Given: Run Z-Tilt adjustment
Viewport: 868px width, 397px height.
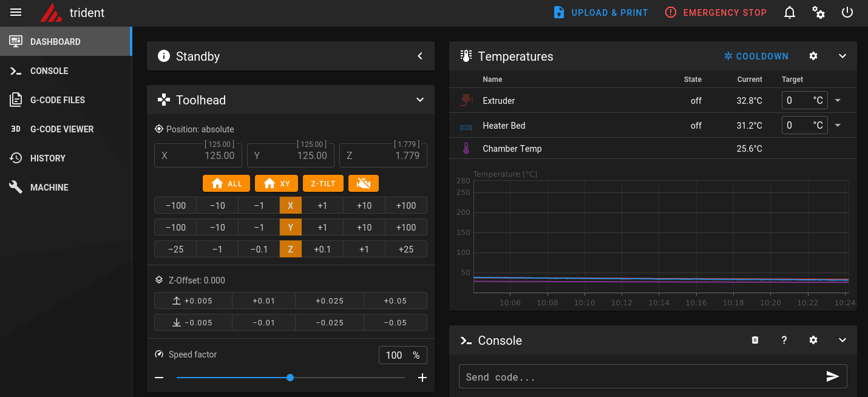Looking at the screenshot, I should coord(323,183).
